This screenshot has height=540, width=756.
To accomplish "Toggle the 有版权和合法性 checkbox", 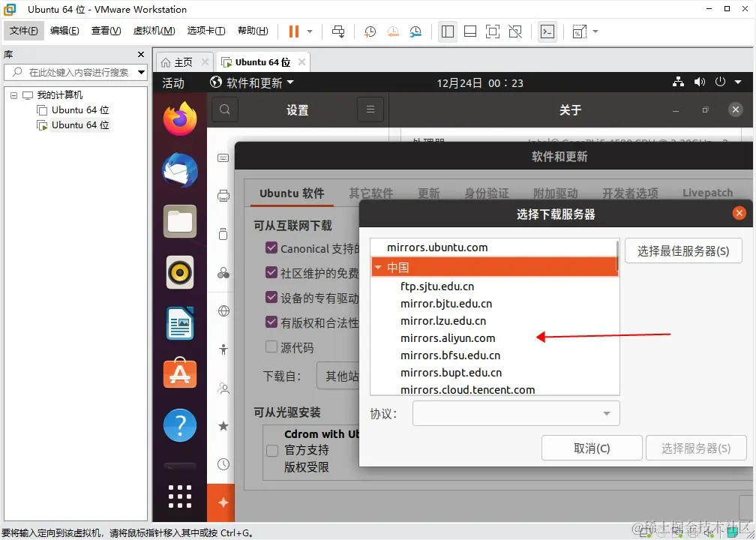I will pyautogui.click(x=271, y=322).
